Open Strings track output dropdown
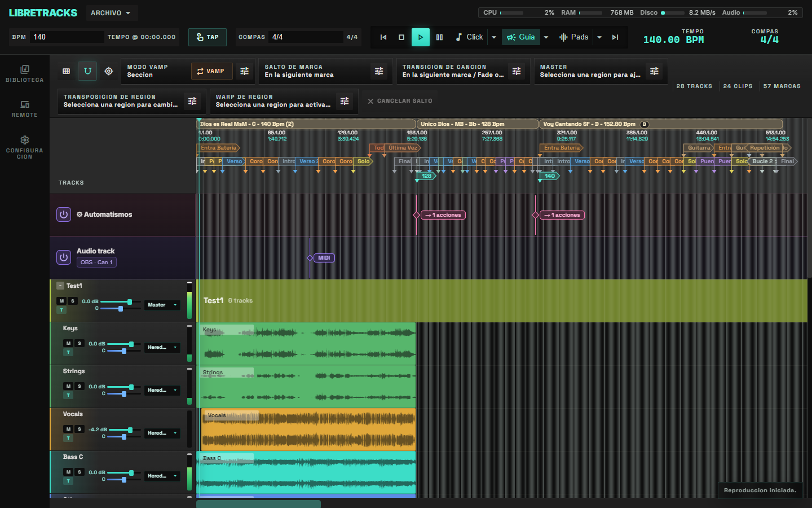The width and height of the screenshot is (812, 508). click(x=162, y=390)
